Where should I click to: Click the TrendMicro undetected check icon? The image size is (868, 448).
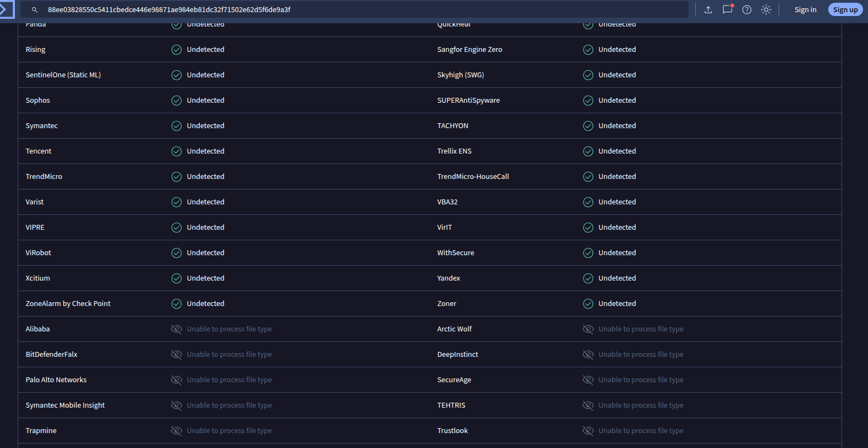pyautogui.click(x=177, y=177)
